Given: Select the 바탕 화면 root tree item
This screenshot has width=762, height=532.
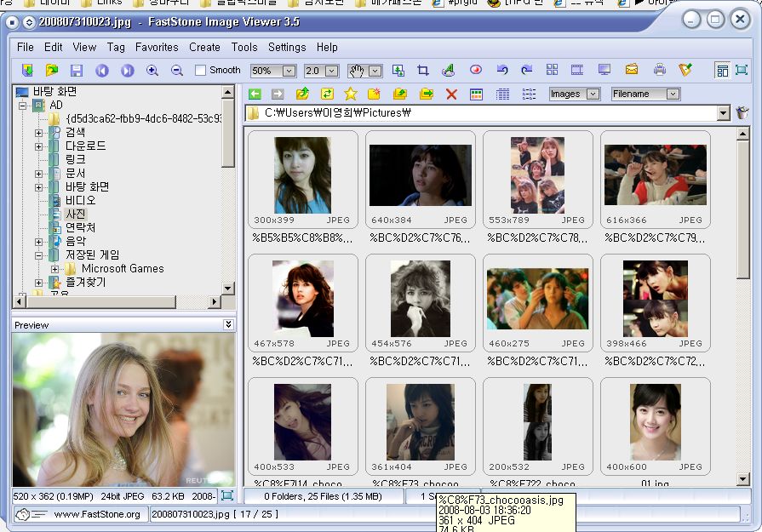Looking at the screenshot, I should [x=54, y=91].
